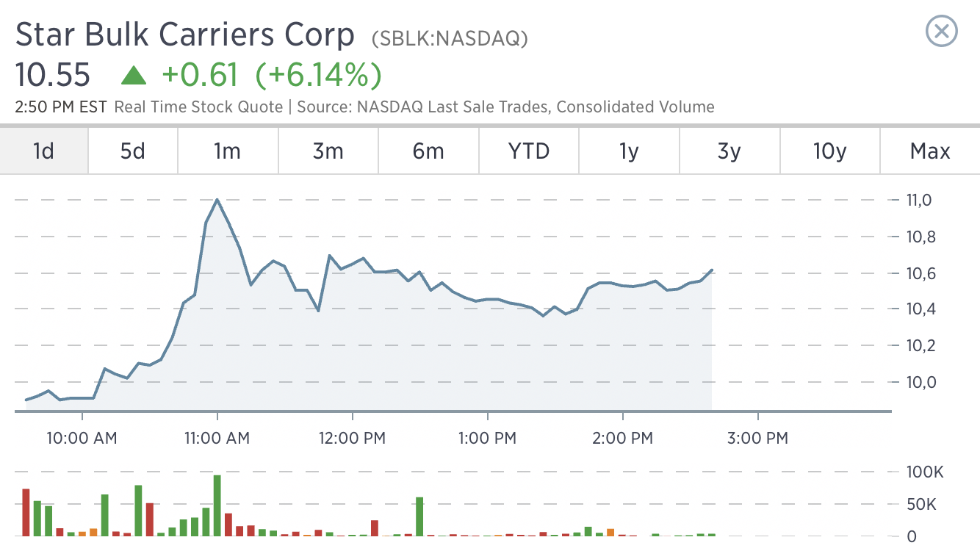Show the Max time range
The image size is (980, 551).
[x=930, y=151]
